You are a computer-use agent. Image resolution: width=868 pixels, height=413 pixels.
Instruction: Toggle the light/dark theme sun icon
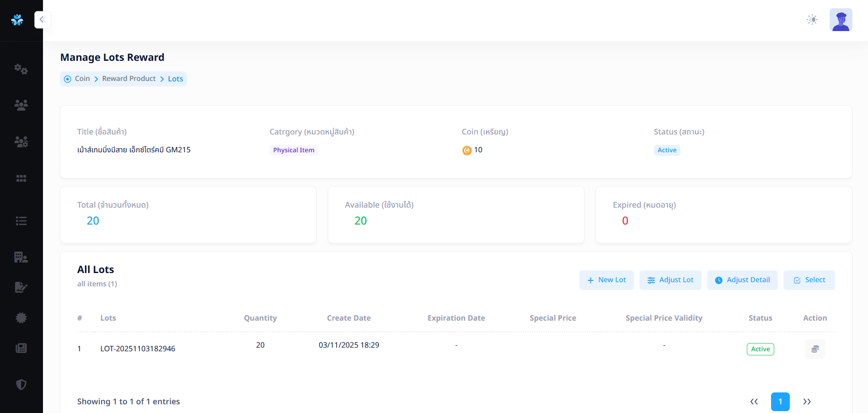coord(812,20)
